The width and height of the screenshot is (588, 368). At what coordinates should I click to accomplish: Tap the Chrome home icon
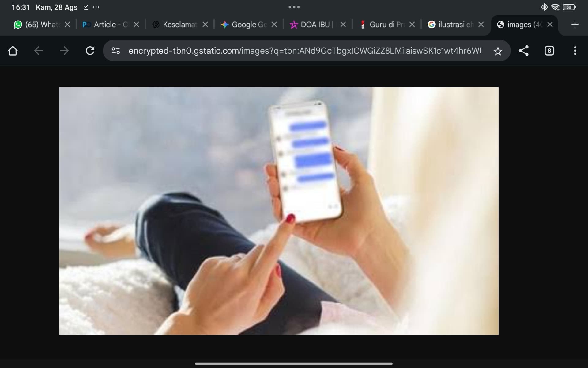(13, 51)
